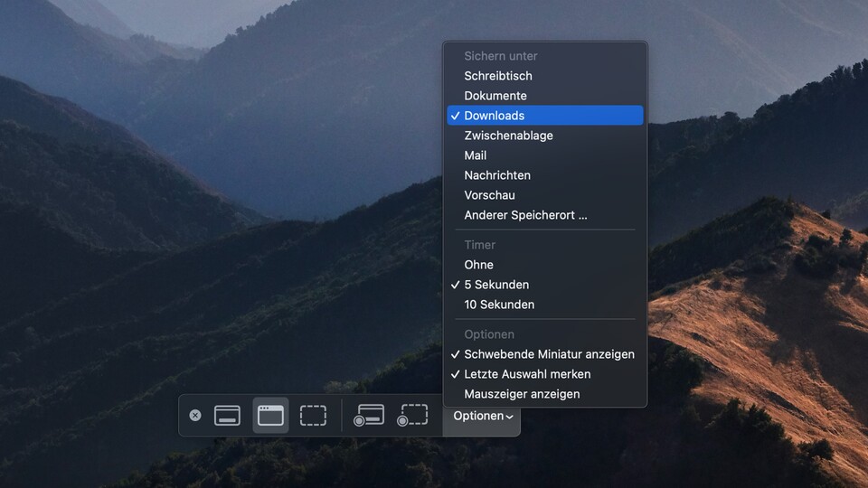Select the capture selected portion icon
This screenshot has height=488, width=868.
point(314,416)
